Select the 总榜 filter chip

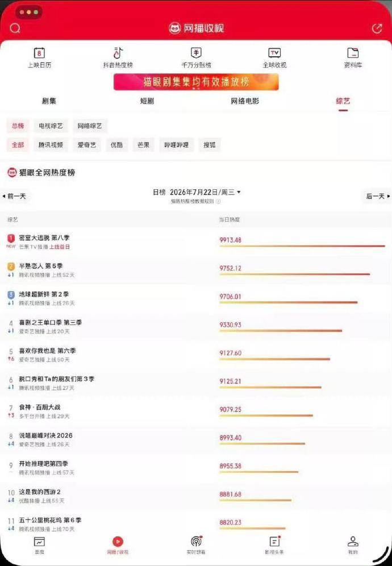(x=18, y=126)
